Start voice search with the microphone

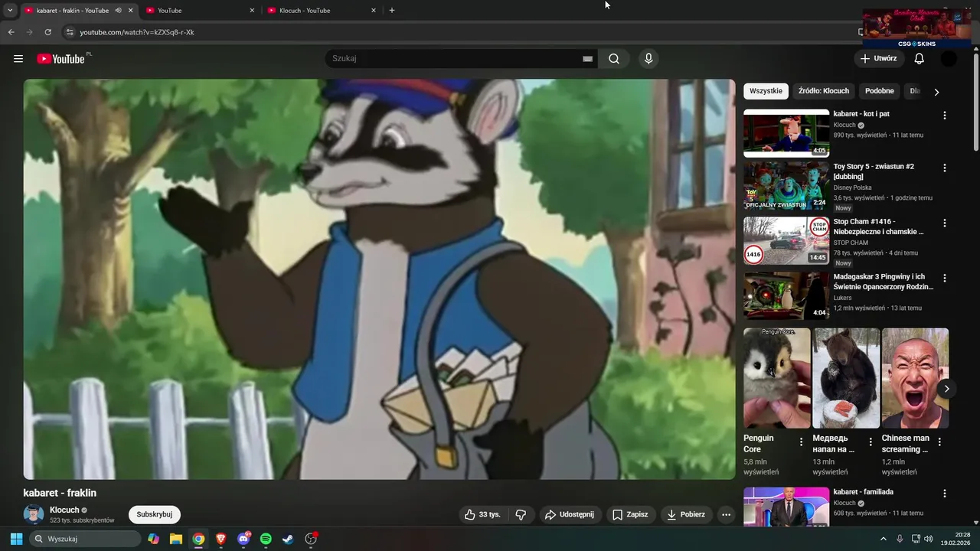point(648,59)
